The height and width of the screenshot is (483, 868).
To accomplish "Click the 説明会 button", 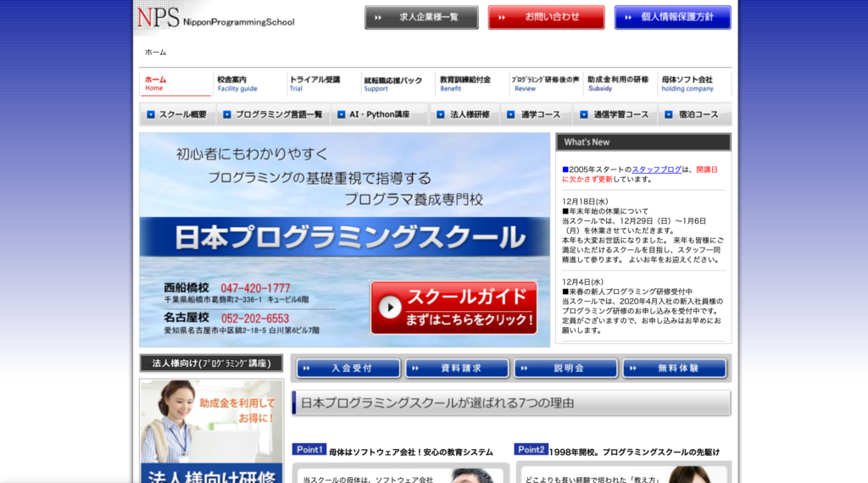I will (x=565, y=368).
